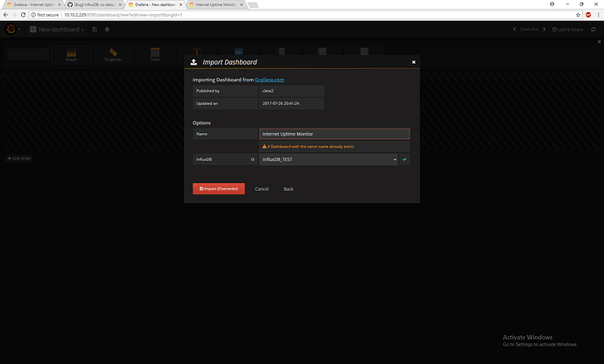The image size is (604, 364).
Task: Click Back in import dialog
Action: [288, 189]
